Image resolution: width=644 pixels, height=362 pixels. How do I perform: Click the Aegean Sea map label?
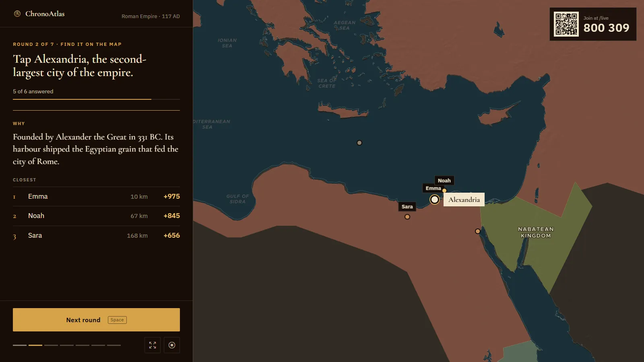click(x=345, y=25)
